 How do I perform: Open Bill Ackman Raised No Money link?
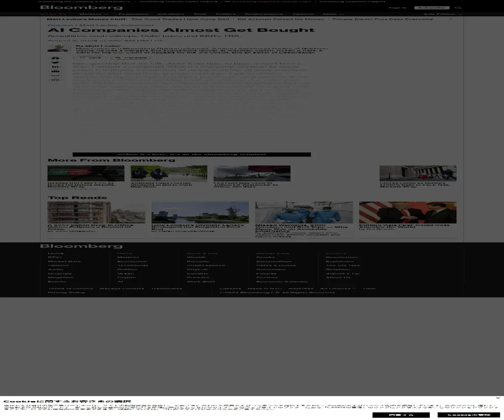pyautogui.click(x=281, y=19)
